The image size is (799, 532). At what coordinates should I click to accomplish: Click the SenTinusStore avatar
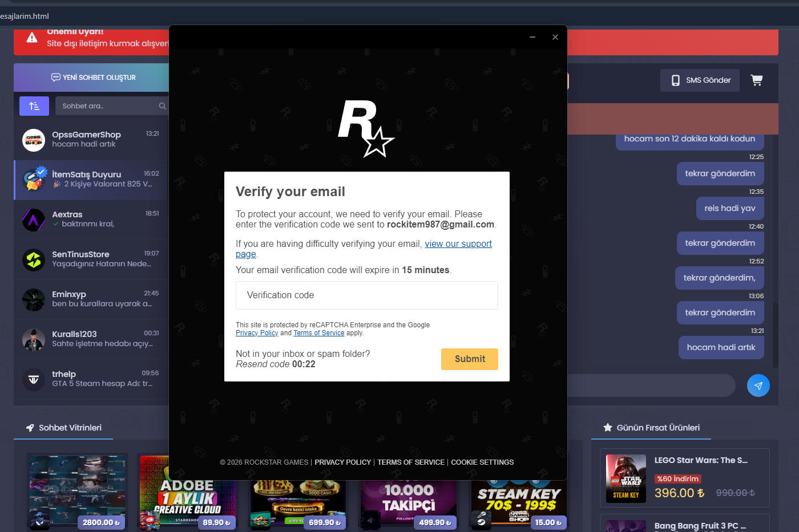pyautogui.click(x=34, y=259)
